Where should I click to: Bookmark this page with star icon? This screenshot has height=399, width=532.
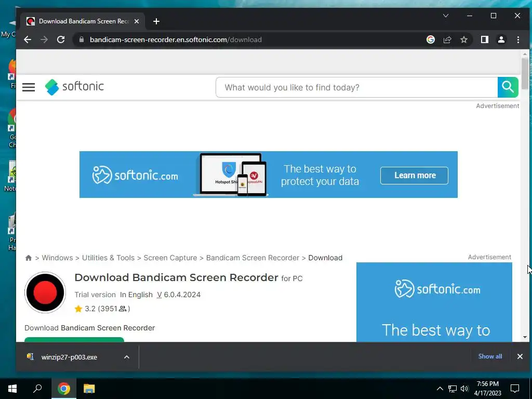pos(464,39)
